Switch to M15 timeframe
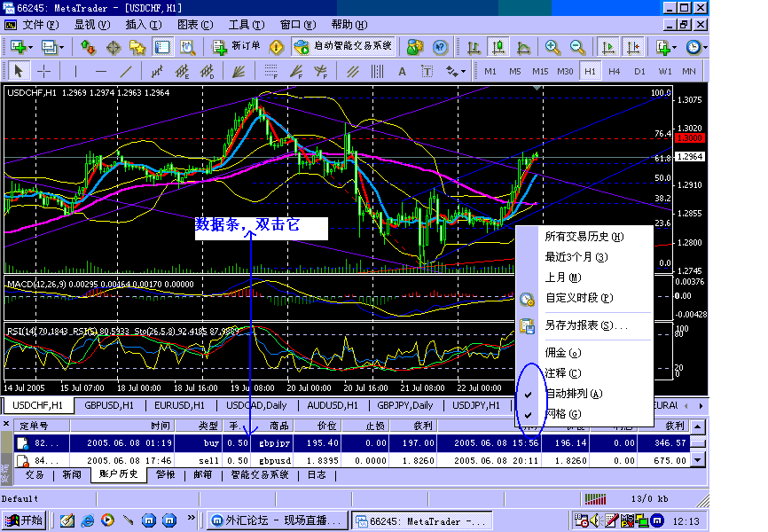Screen dimensions: 768x532 [x=540, y=71]
